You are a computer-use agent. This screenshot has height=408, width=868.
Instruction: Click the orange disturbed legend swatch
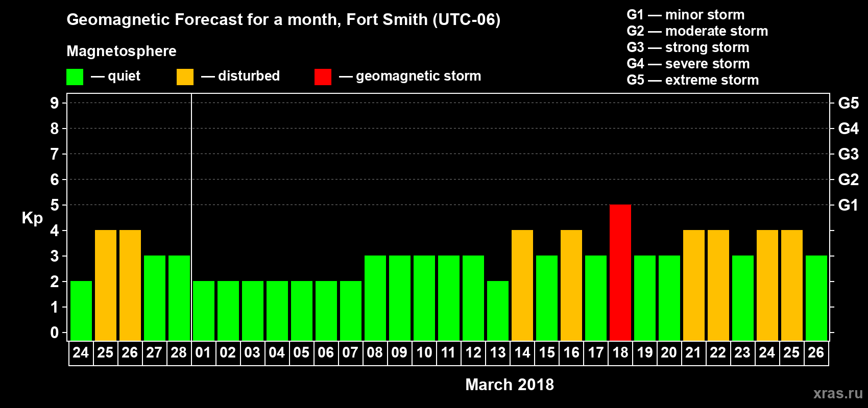pyautogui.click(x=185, y=77)
